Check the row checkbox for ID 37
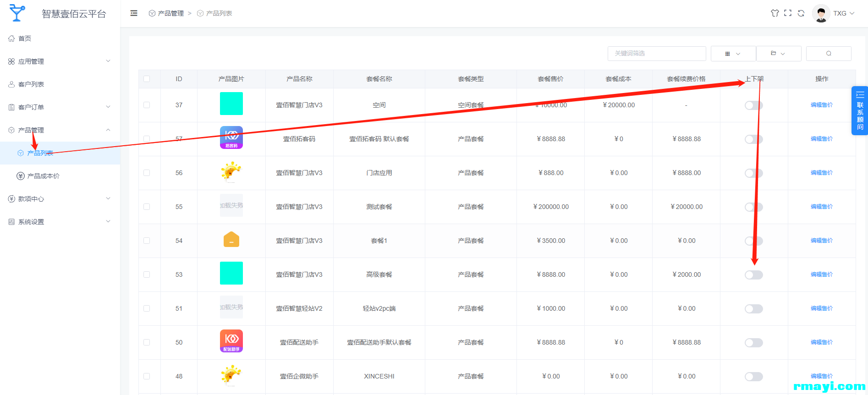The image size is (868, 395). tap(147, 105)
